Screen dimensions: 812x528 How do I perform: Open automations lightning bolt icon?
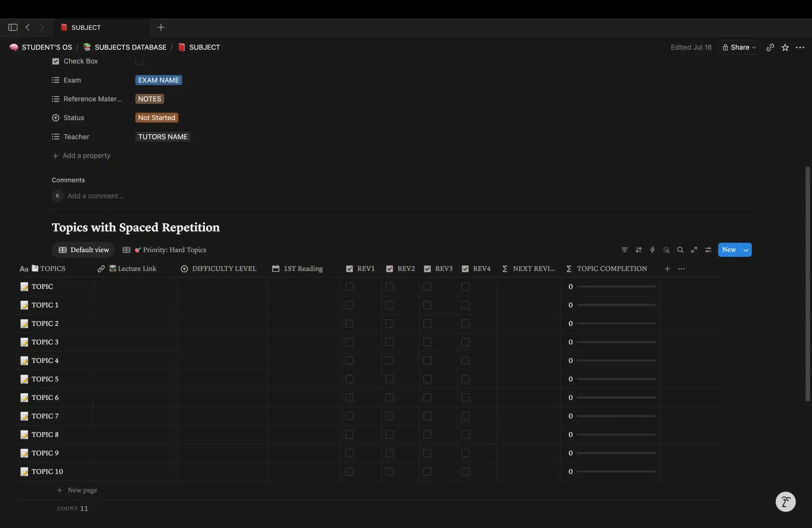[652, 250]
